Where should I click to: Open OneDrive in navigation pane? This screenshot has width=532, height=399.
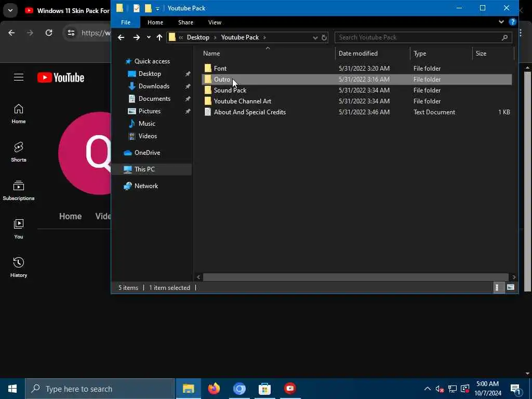coord(147,153)
